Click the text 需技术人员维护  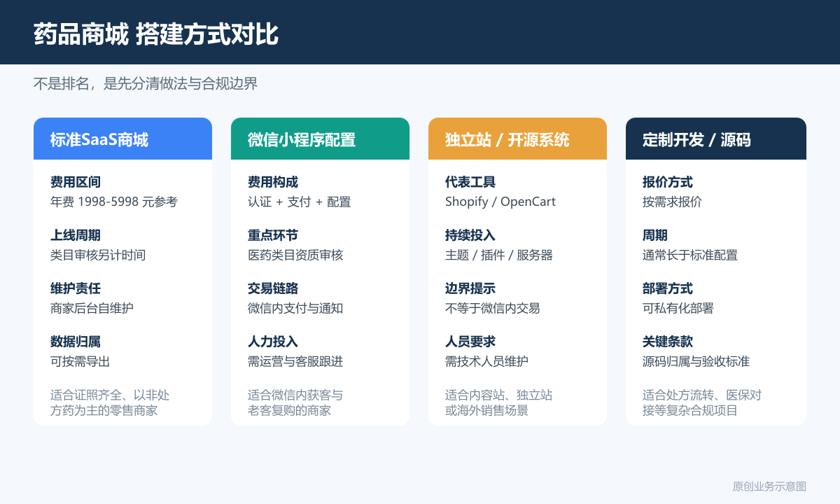click(486, 361)
